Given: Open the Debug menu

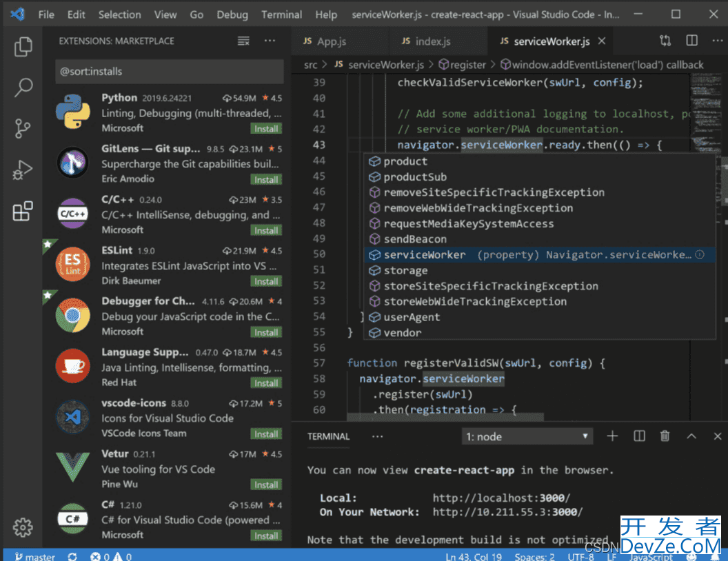Looking at the screenshot, I should [232, 14].
